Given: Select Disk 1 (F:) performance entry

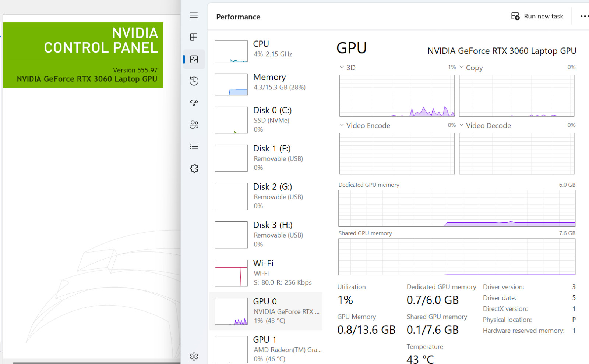Looking at the screenshot, I should tap(266, 158).
